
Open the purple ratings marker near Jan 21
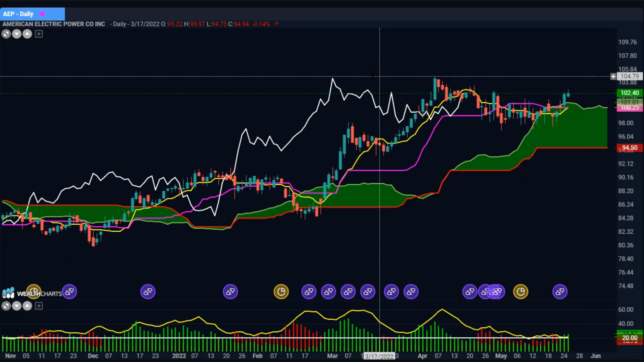pyautogui.click(x=230, y=292)
